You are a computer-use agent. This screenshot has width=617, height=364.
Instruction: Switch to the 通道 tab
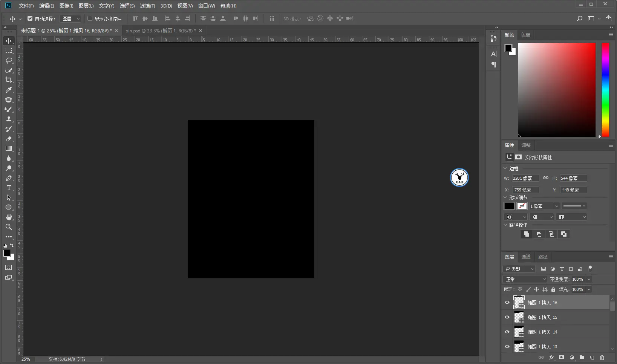526,257
